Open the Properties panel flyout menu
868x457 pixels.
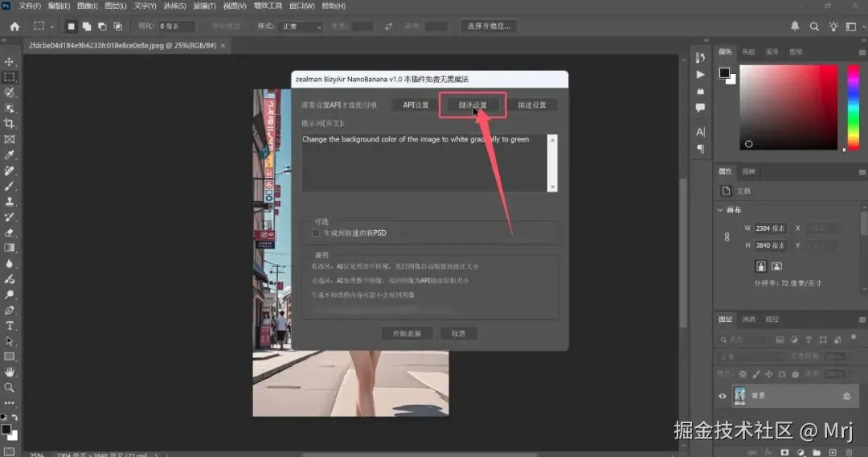pos(862,172)
